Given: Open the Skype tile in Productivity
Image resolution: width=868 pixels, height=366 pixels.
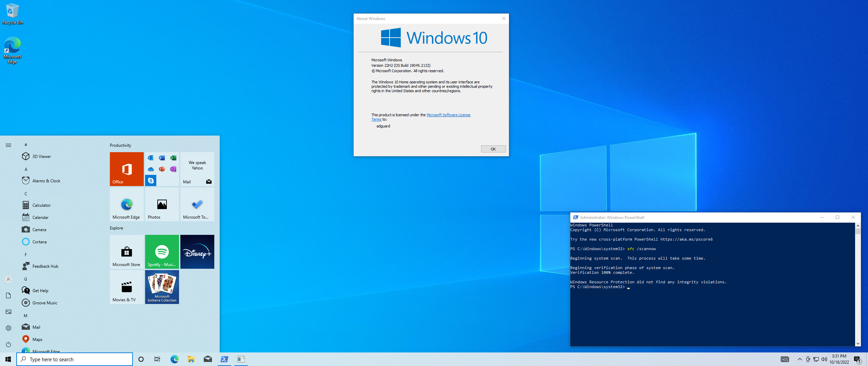Looking at the screenshot, I should (151, 181).
